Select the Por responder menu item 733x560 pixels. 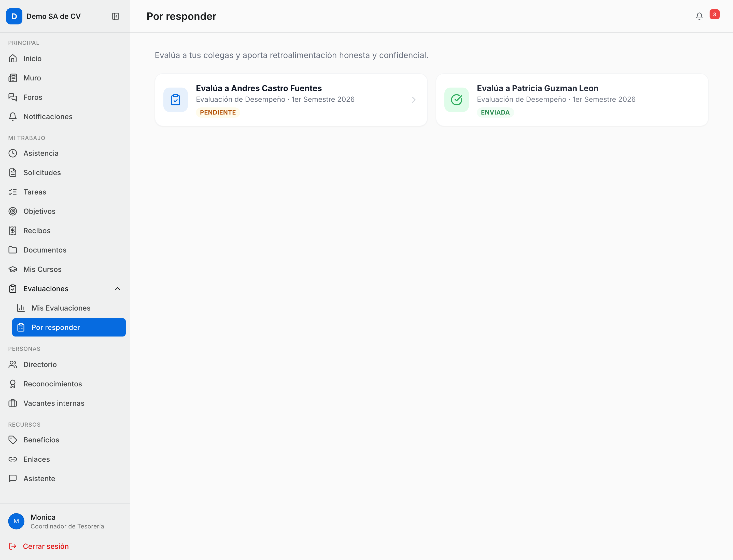click(x=69, y=327)
